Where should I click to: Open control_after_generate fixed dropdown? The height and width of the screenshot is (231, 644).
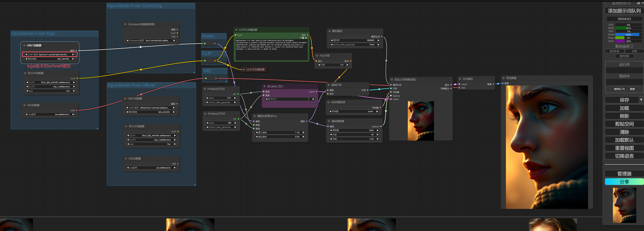355,45
